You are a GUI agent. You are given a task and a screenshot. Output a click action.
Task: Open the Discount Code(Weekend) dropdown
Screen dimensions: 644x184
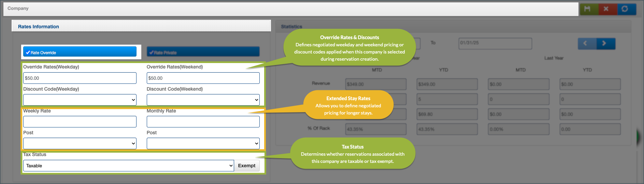[x=203, y=100]
